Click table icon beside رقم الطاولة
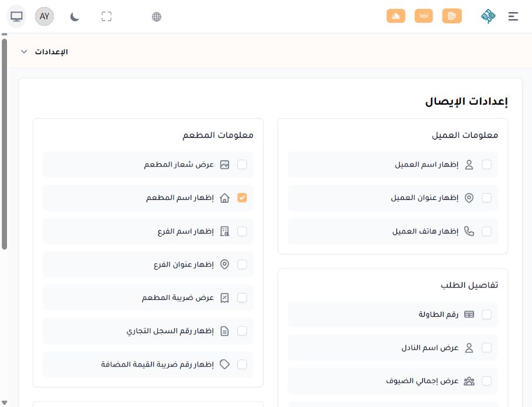This screenshot has height=407, width=532. (469, 315)
